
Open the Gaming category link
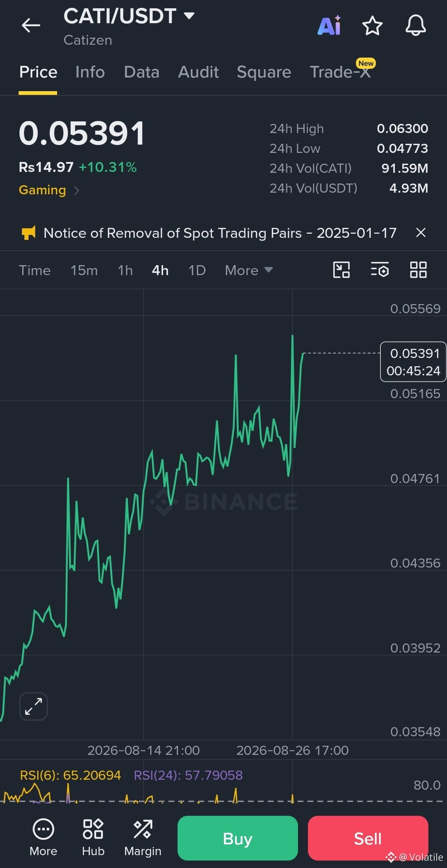(42, 190)
